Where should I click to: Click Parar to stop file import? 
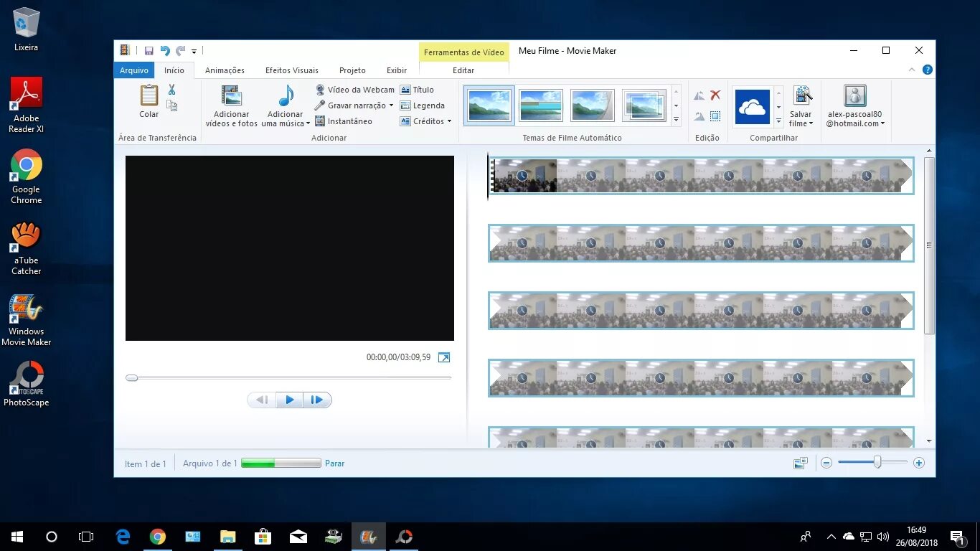(x=335, y=463)
